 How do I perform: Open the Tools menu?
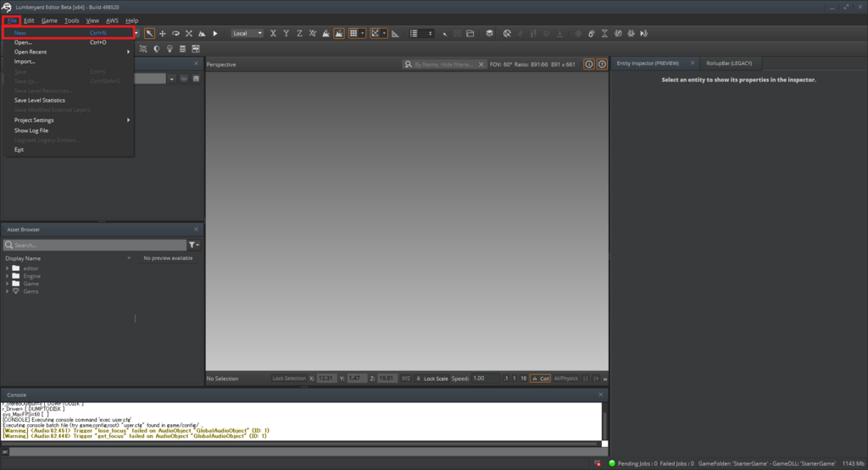pos(71,20)
